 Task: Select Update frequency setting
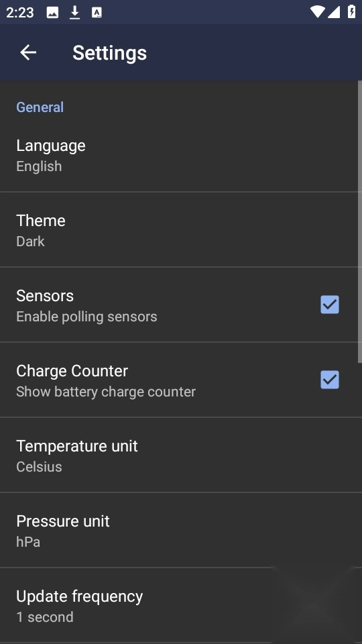(179, 605)
